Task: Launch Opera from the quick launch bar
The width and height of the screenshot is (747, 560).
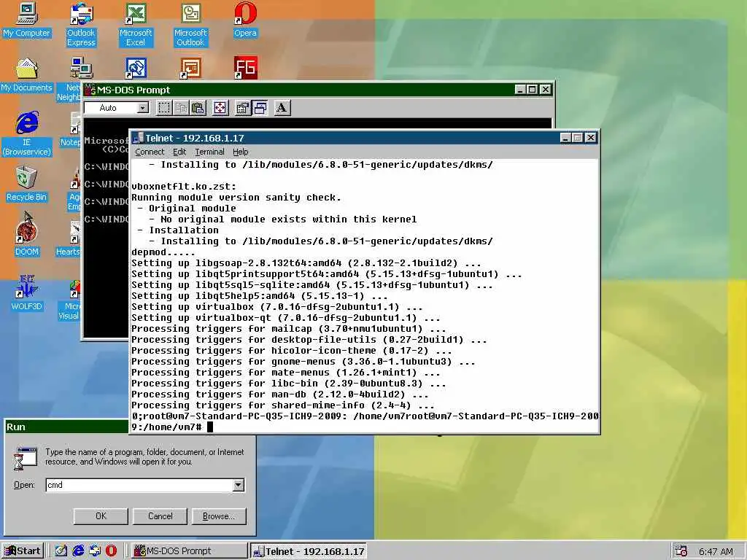Action: click(111, 551)
